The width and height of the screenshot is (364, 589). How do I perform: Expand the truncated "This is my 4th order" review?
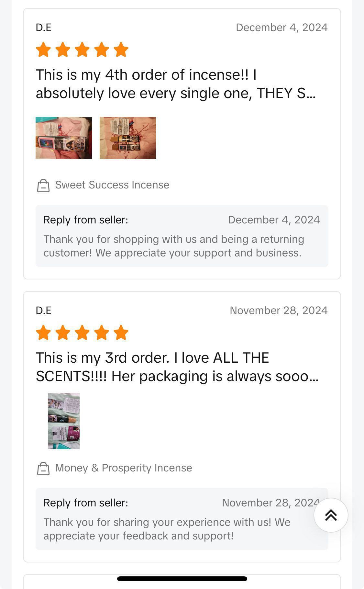(x=175, y=84)
